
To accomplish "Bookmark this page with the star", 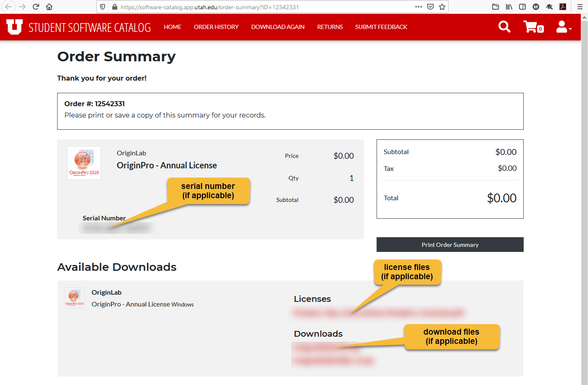I will coord(442,7).
